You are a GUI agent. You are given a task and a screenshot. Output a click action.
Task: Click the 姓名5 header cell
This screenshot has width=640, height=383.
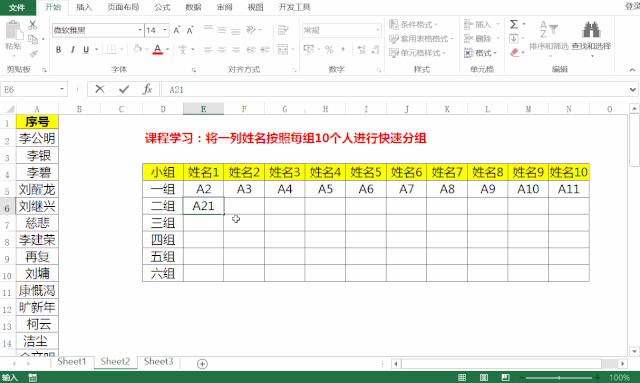[366, 172]
